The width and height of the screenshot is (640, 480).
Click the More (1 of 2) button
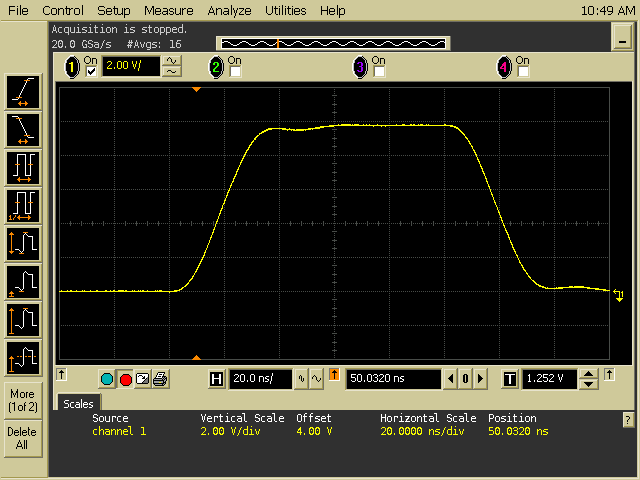click(23, 400)
